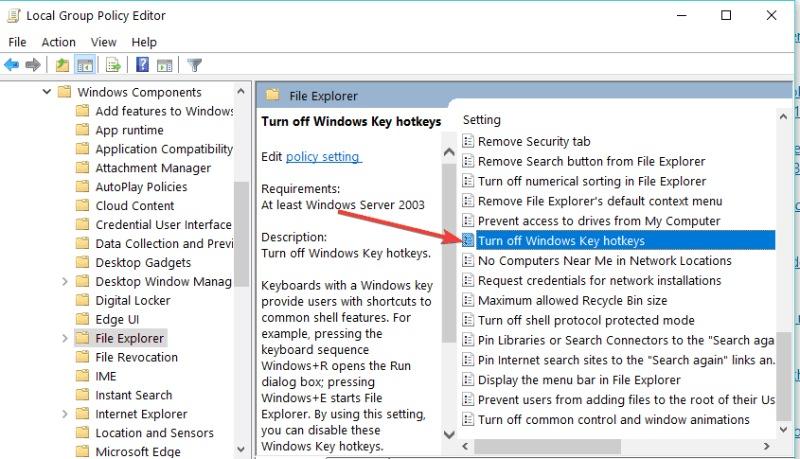This screenshot has width=800, height=459.
Task: Open the policy setting link
Action: [x=323, y=157]
